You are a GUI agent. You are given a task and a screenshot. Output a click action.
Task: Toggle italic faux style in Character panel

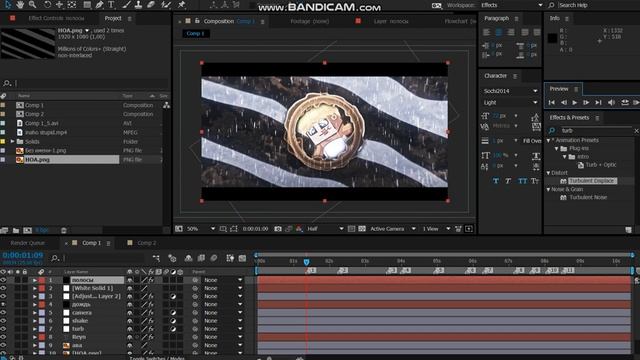pyautogui.click(x=508, y=181)
